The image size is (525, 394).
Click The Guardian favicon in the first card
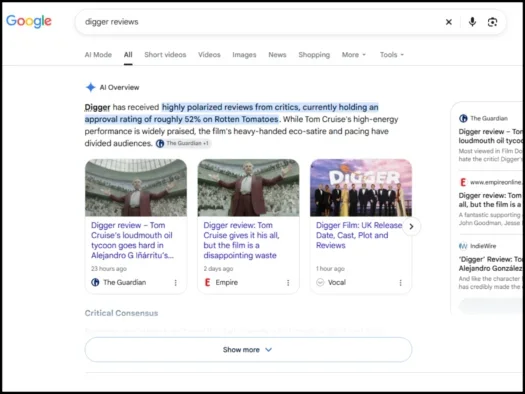95,282
